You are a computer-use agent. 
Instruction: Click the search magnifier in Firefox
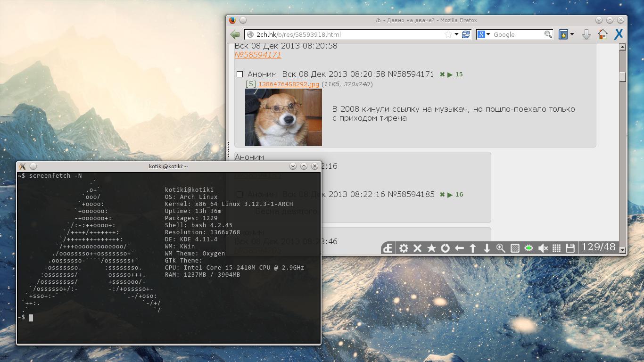click(548, 34)
